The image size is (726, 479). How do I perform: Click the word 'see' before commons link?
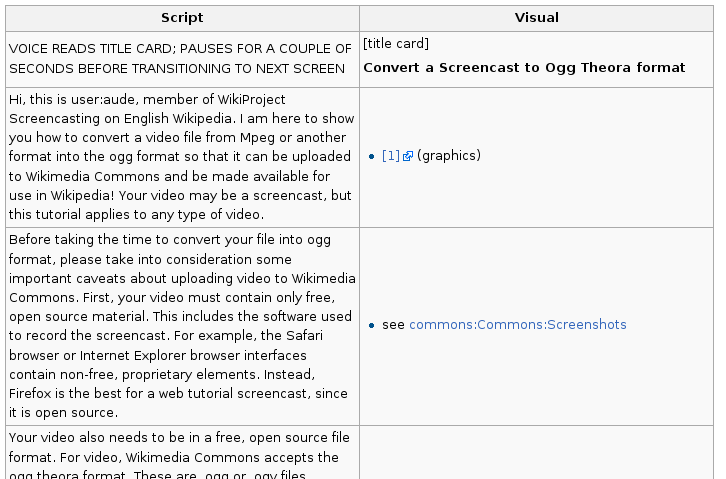[x=393, y=325]
